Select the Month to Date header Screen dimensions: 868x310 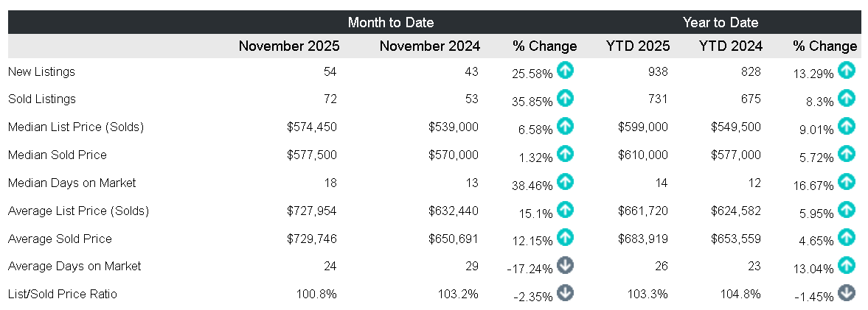[391, 22]
